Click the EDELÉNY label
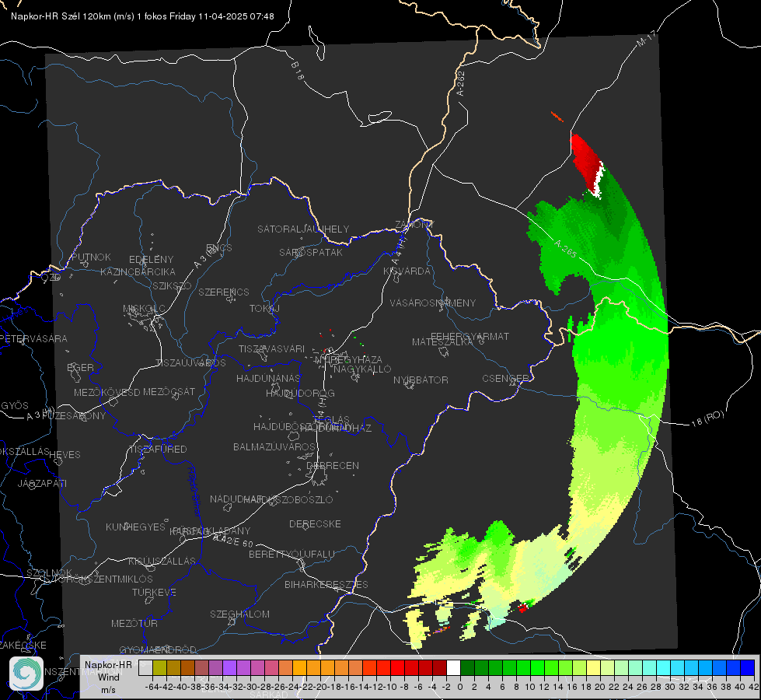The width and height of the screenshot is (761, 700). click(x=152, y=260)
